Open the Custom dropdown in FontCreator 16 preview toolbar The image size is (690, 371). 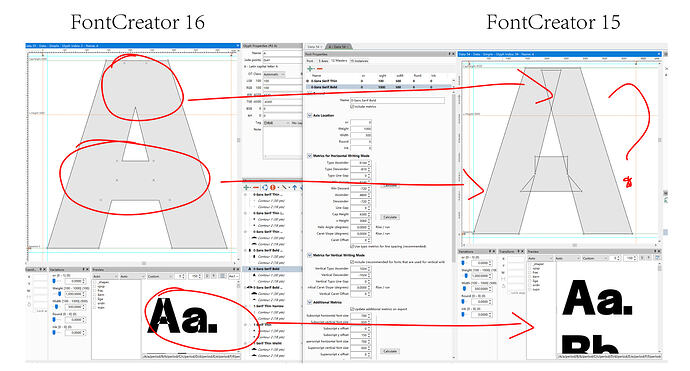[161, 276]
